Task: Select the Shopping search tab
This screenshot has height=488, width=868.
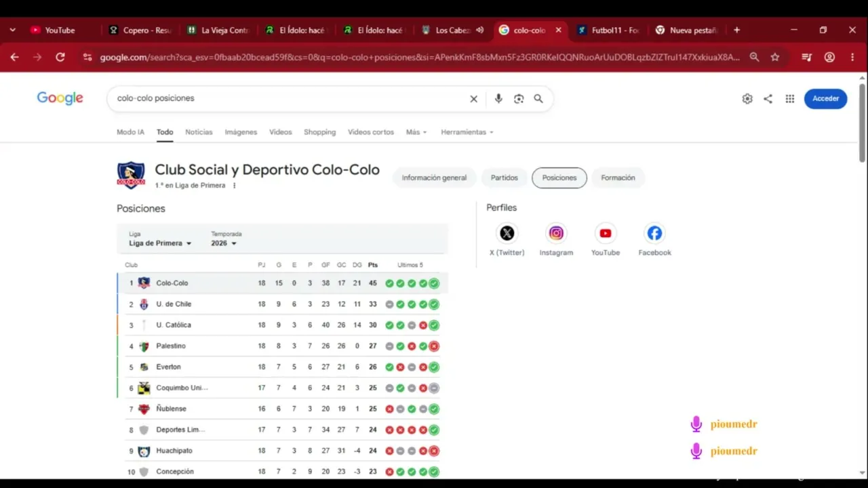Action: click(x=319, y=132)
